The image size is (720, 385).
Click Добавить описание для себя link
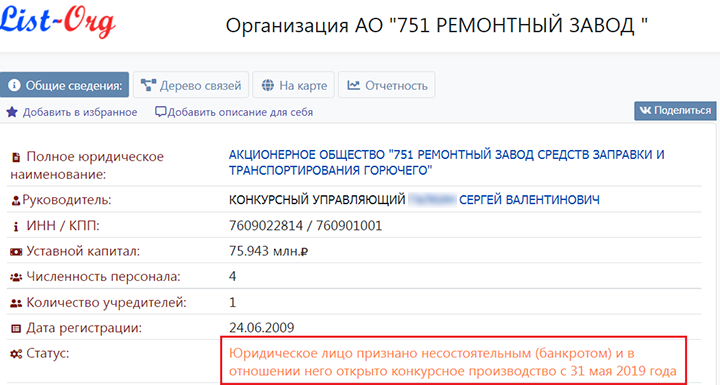(240, 113)
